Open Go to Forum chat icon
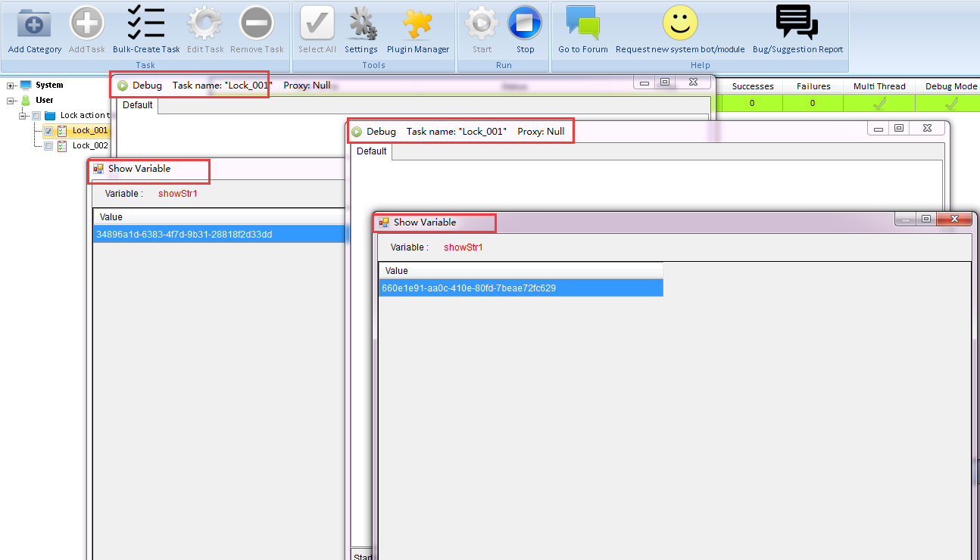Screen dimensions: 980x560 (x=582, y=23)
